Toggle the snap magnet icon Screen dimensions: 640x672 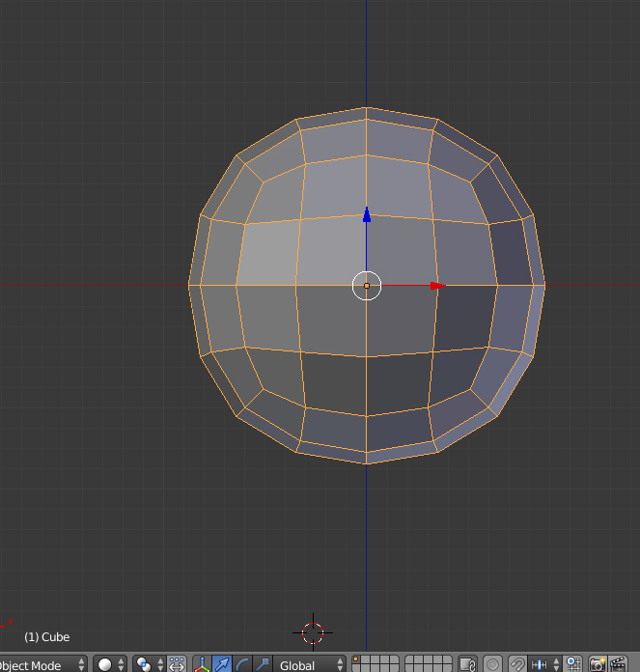tap(517, 664)
